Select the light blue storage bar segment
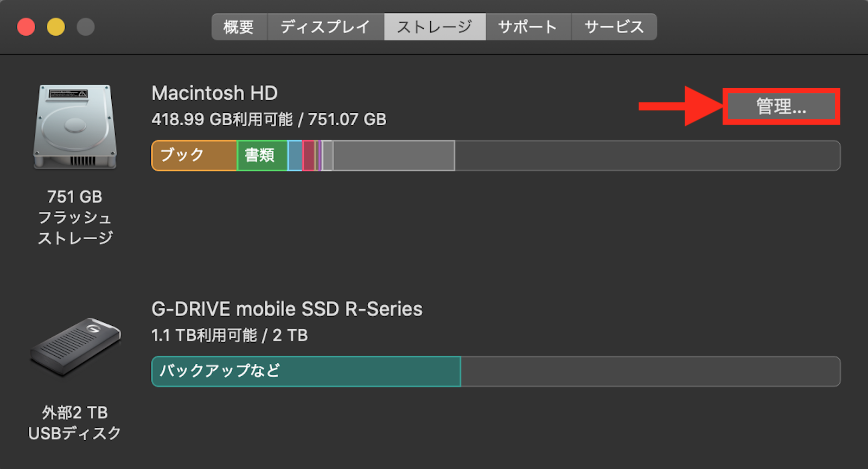 tap(295, 156)
